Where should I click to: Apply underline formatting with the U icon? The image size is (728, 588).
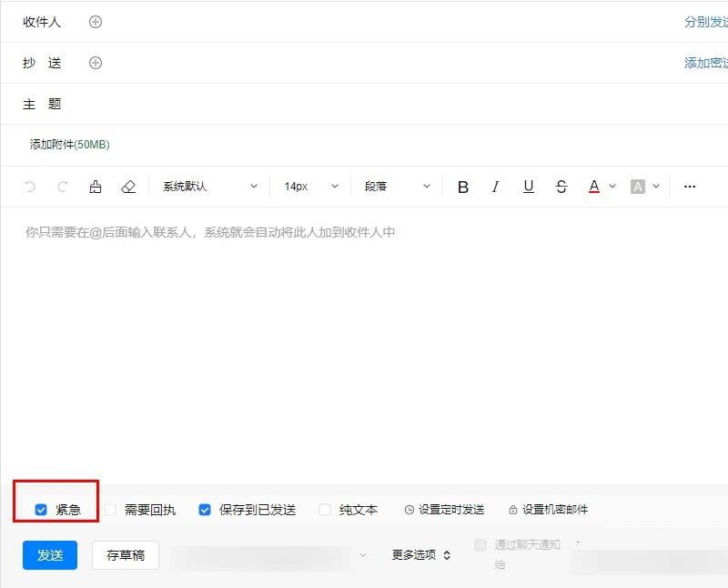pyautogui.click(x=528, y=186)
